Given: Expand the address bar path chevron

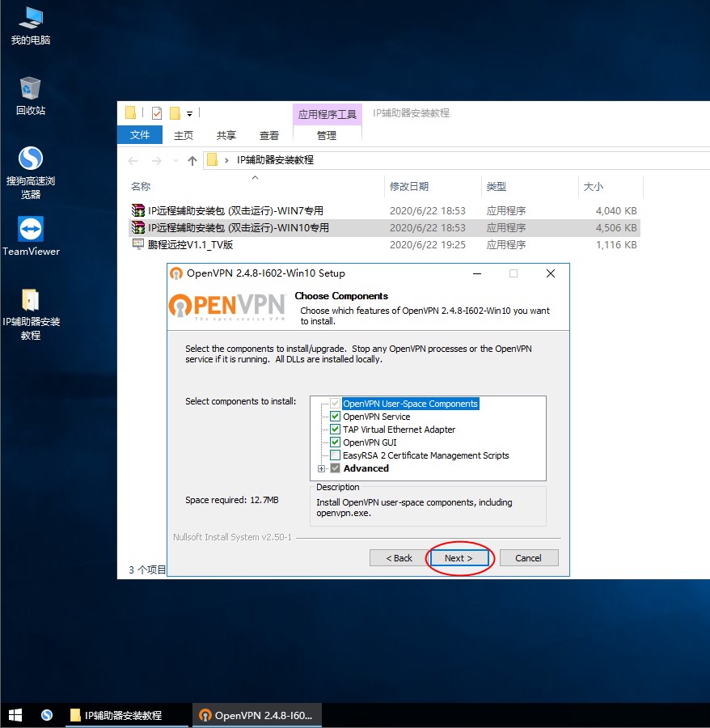Looking at the screenshot, I should [x=226, y=160].
